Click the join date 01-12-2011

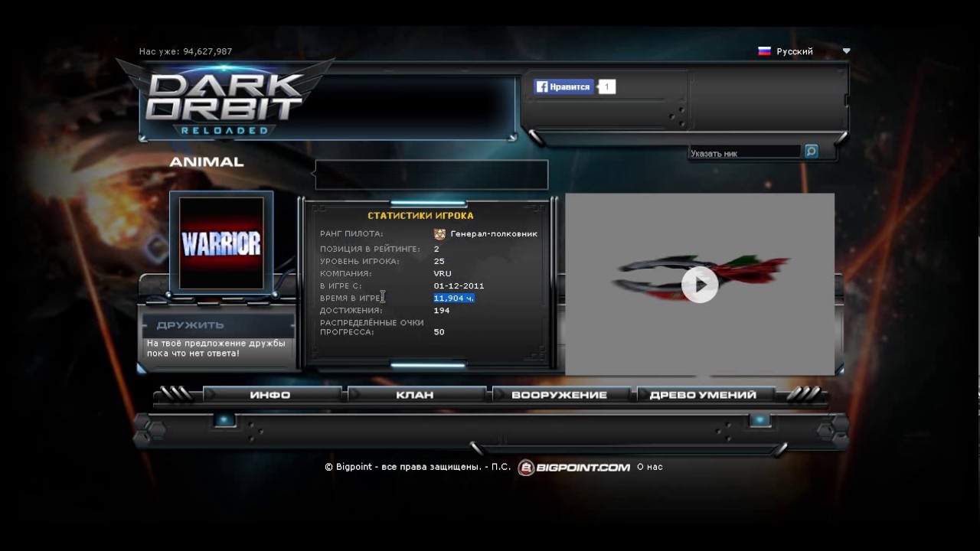click(x=459, y=285)
